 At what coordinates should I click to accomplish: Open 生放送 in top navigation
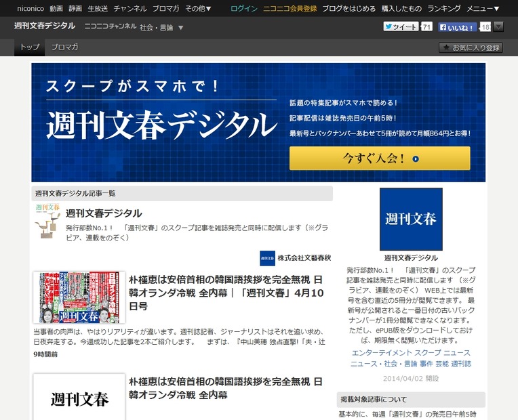click(98, 9)
